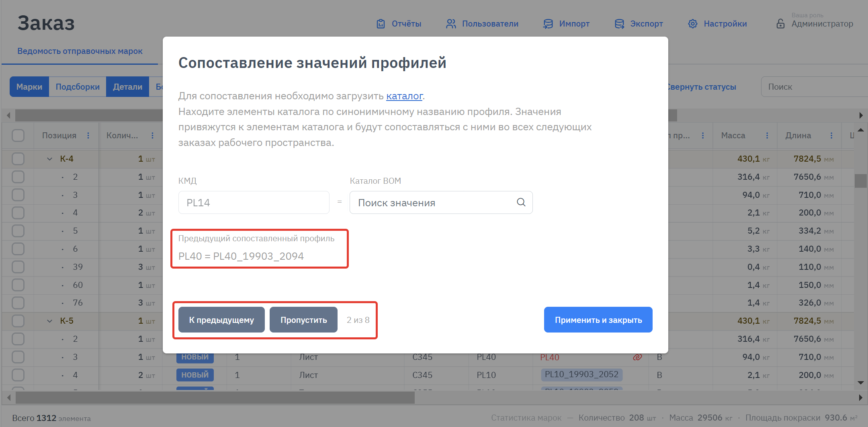Viewport: 868px width, 427px height.
Task: Click Применить и закрыть button
Action: (598, 320)
